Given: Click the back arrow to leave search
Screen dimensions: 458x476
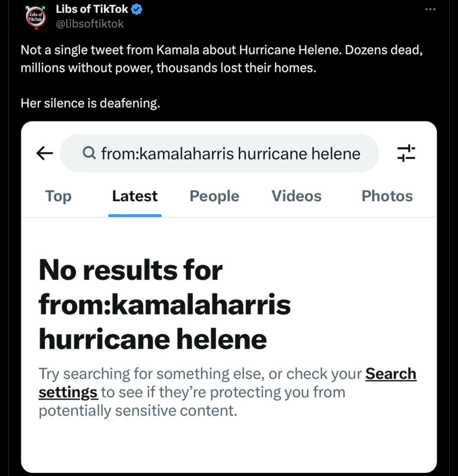Looking at the screenshot, I should 44,153.
